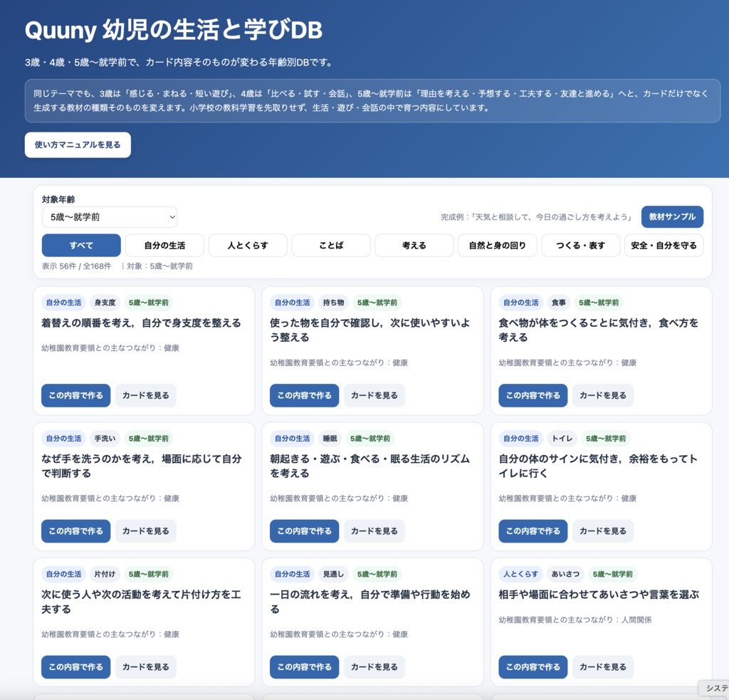
Task: Click the トイレ tag badge
Action: coord(562,438)
